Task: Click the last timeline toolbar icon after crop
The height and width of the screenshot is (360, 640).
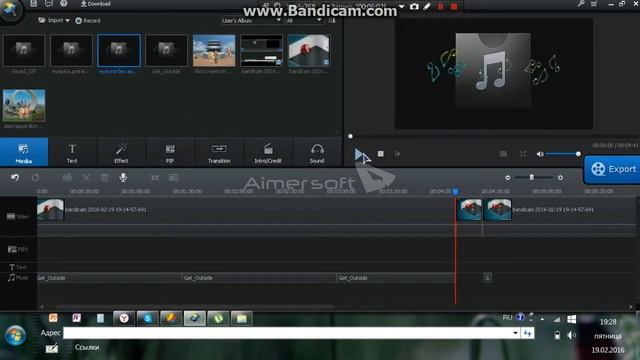Action: click(173, 178)
